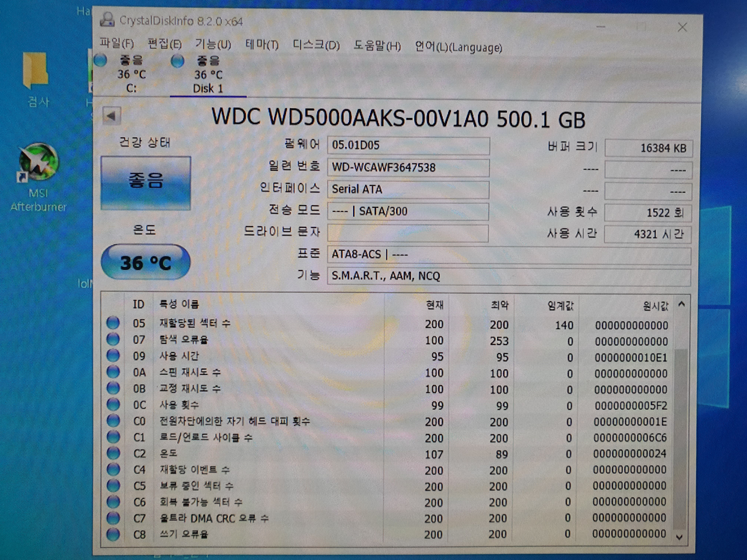Click the firmware field 05.01D05
This screenshot has height=560, width=747.
pos(408,146)
